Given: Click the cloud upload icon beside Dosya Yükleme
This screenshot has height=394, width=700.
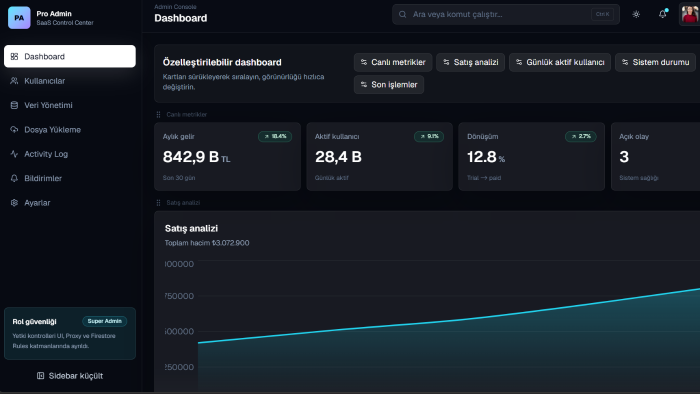Looking at the screenshot, I should (14, 129).
